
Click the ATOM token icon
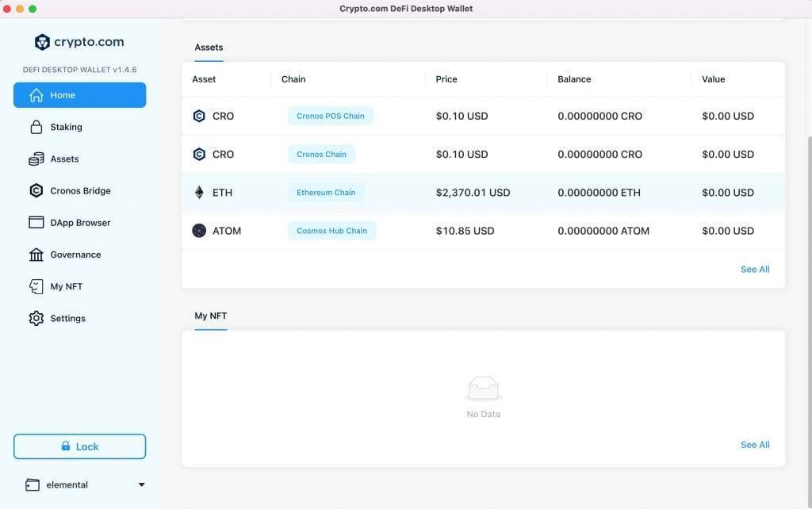(199, 231)
